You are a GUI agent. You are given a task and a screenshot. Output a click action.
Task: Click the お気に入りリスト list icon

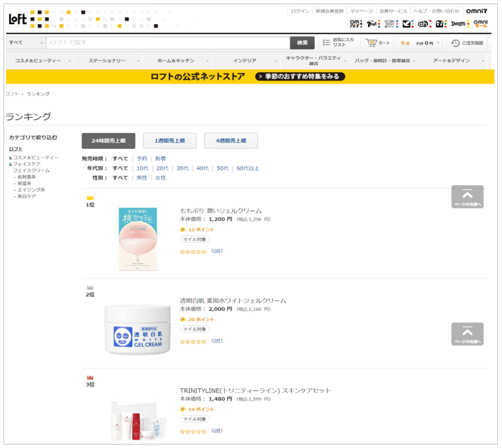click(x=326, y=43)
